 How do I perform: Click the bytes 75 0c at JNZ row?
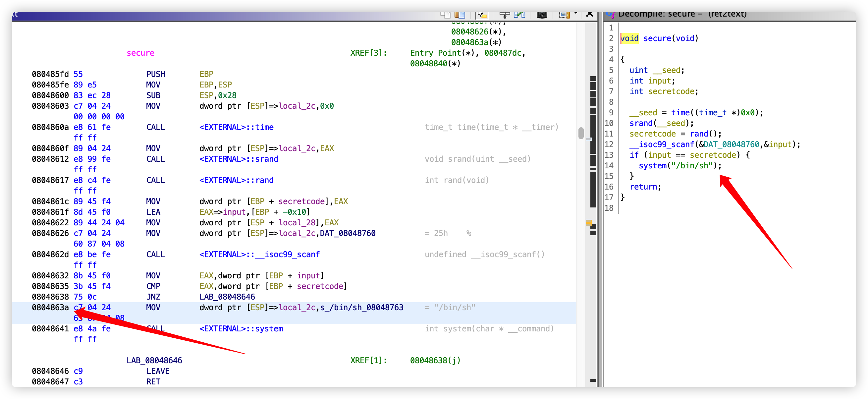pyautogui.click(x=85, y=297)
